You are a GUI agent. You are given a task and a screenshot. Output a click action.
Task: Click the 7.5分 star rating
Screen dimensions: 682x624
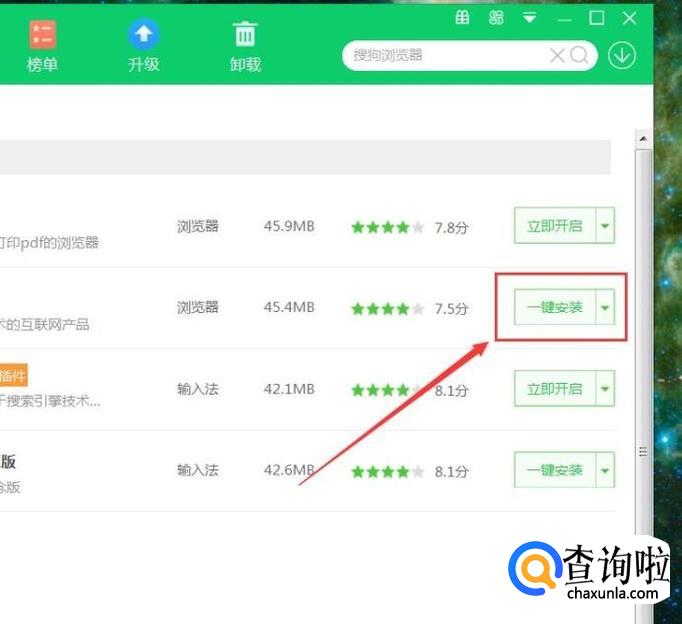coord(388,309)
